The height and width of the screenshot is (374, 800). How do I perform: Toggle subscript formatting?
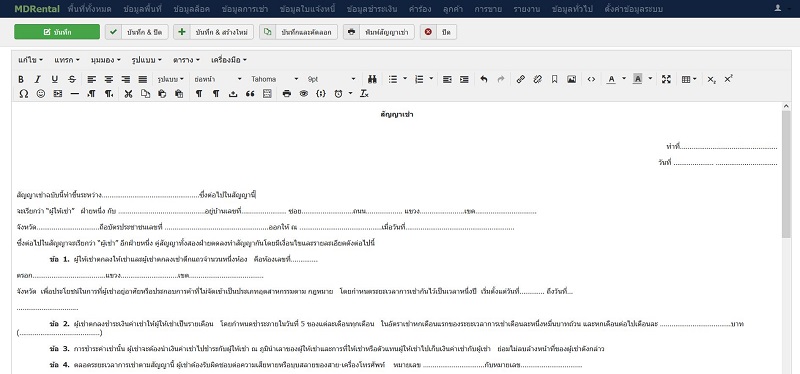coord(711,79)
